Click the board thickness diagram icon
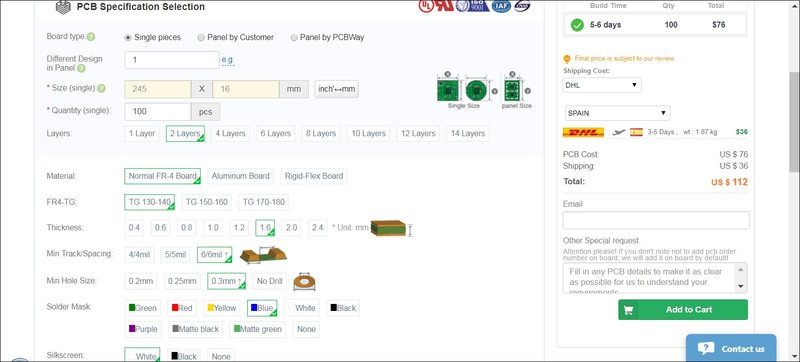Image resolution: width=800 pixels, height=362 pixels. [x=390, y=228]
